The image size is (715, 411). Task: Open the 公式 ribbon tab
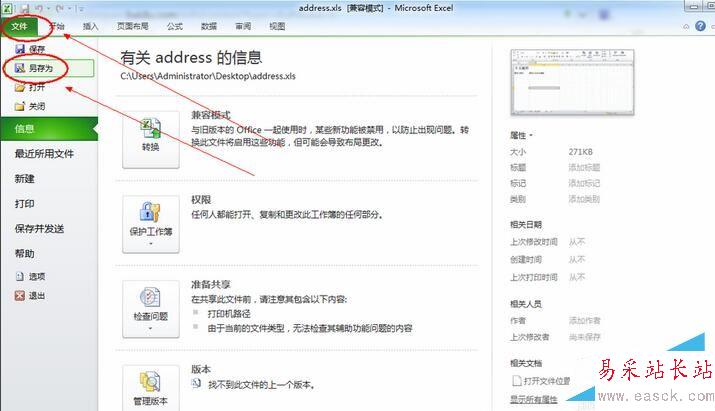pos(175,26)
